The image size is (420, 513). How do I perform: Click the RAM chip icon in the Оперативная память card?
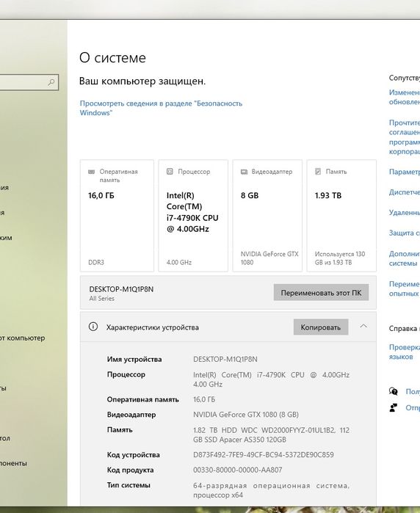[92, 172]
